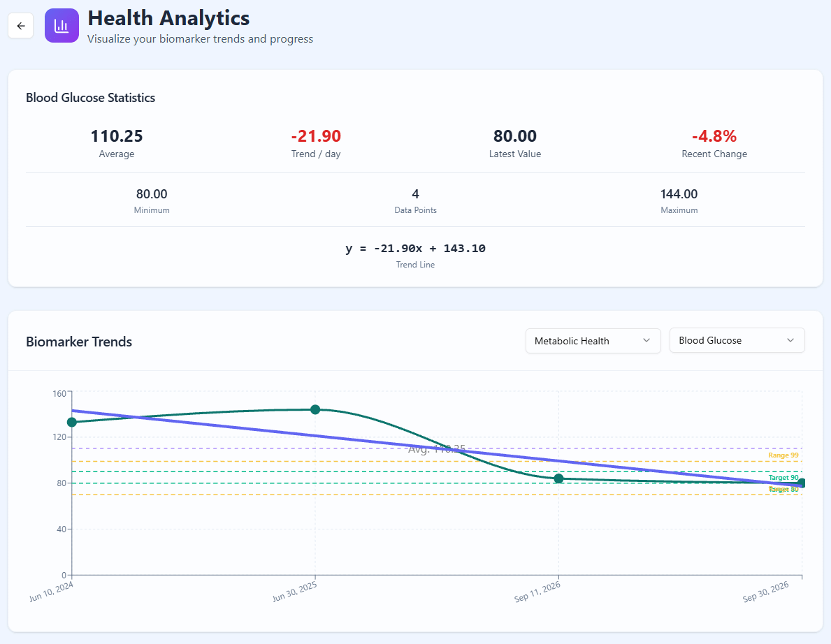Click the Jun 10, 2024 axis label

(x=51, y=592)
